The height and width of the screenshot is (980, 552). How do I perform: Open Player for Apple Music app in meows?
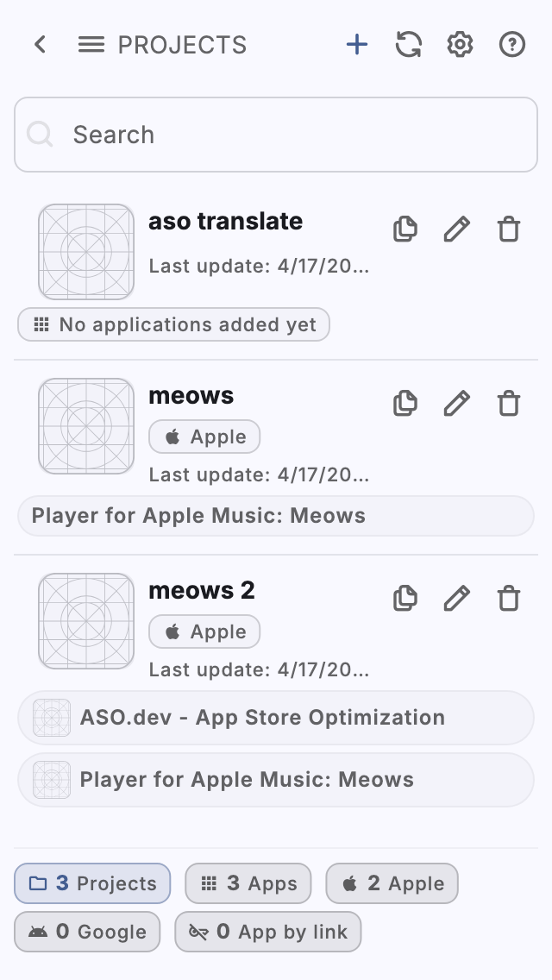click(276, 516)
